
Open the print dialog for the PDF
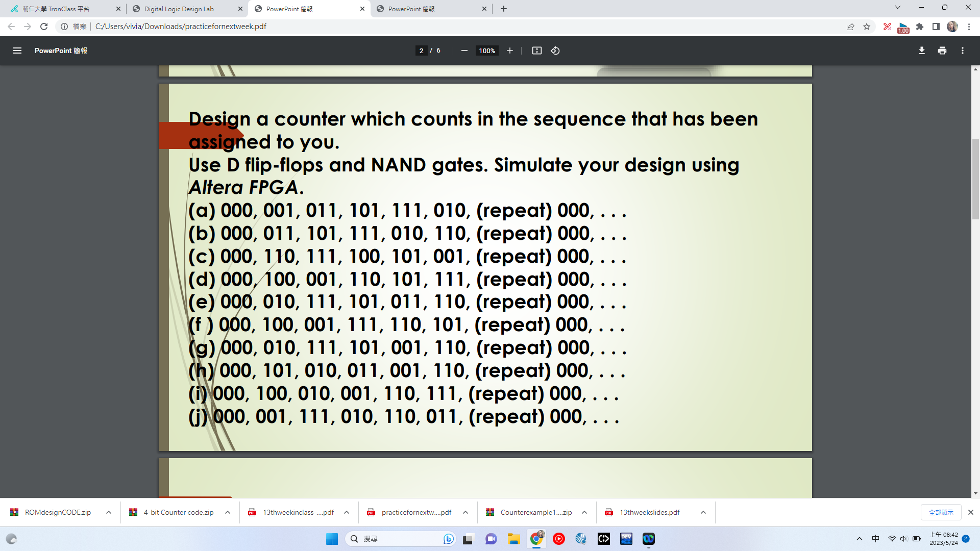(942, 51)
